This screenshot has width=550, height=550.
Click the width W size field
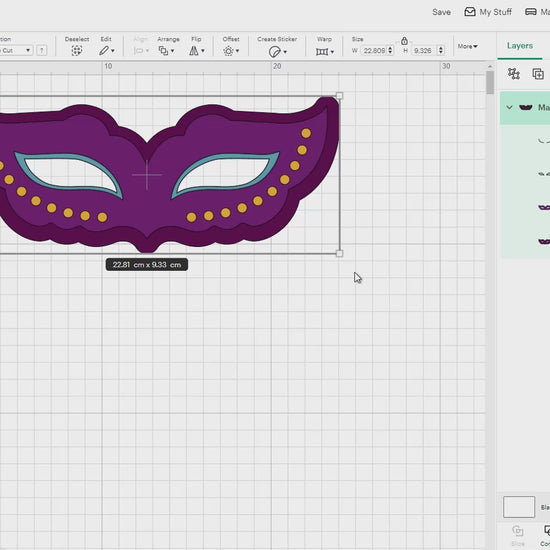pyautogui.click(x=374, y=51)
